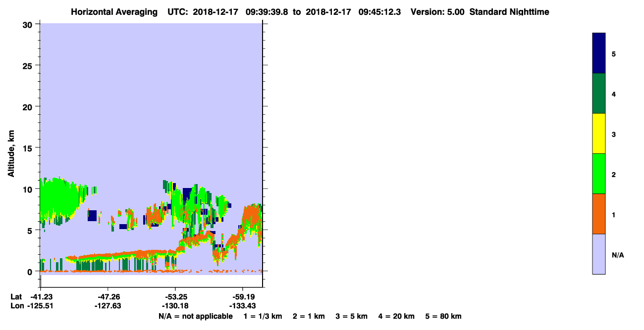Click the bright green colorbar segment labeled 2

(599, 174)
